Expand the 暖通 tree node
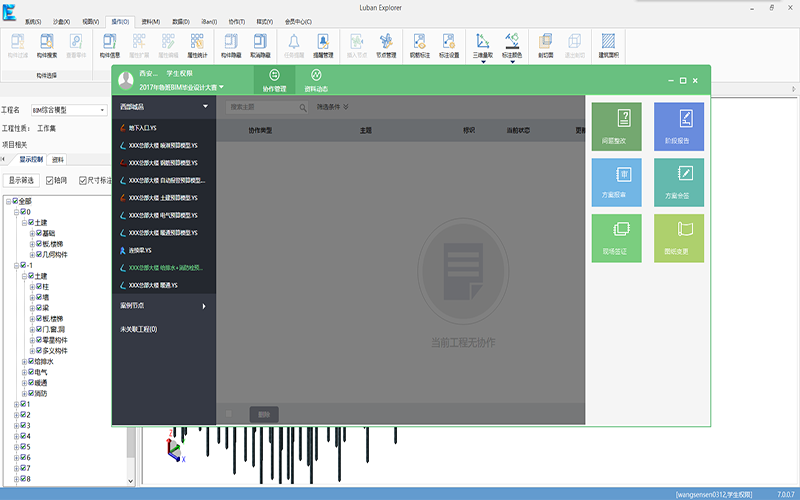Screen dimensions: 800x500 click(x=24, y=383)
